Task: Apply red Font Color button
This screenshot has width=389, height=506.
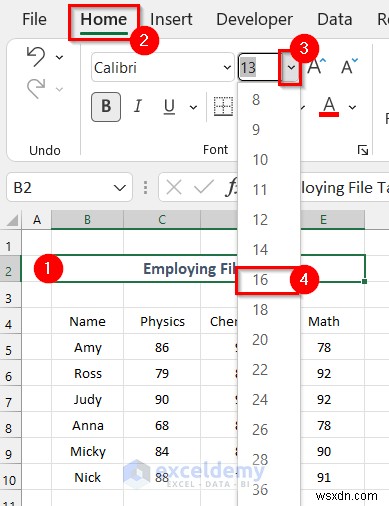Action: pyautogui.click(x=329, y=107)
